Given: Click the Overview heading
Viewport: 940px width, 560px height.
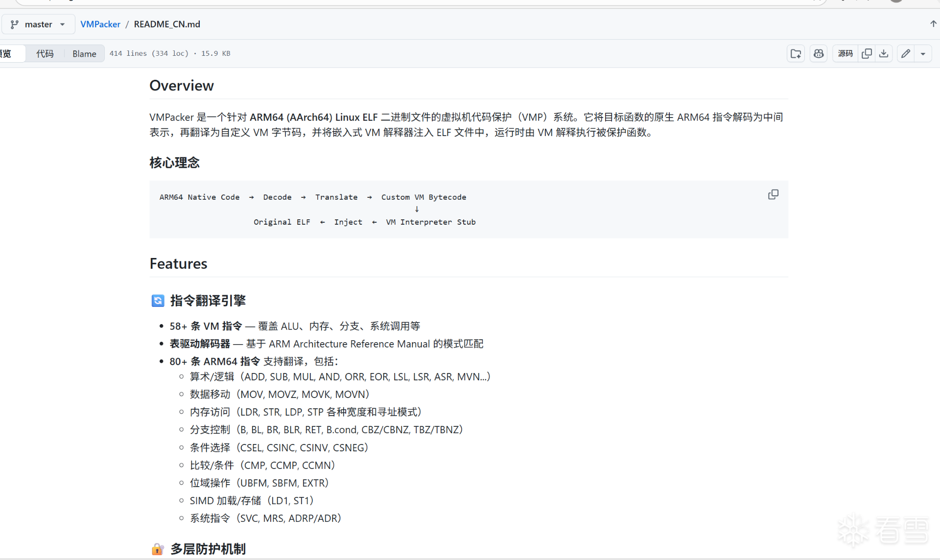Looking at the screenshot, I should pyautogui.click(x=182, y=86).
